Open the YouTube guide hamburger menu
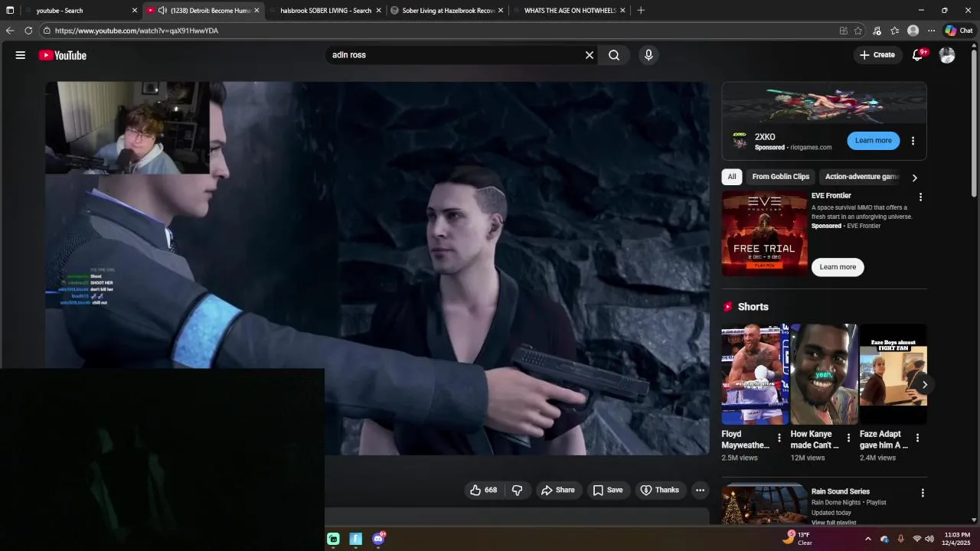980x551 pixels. (21, 55)
